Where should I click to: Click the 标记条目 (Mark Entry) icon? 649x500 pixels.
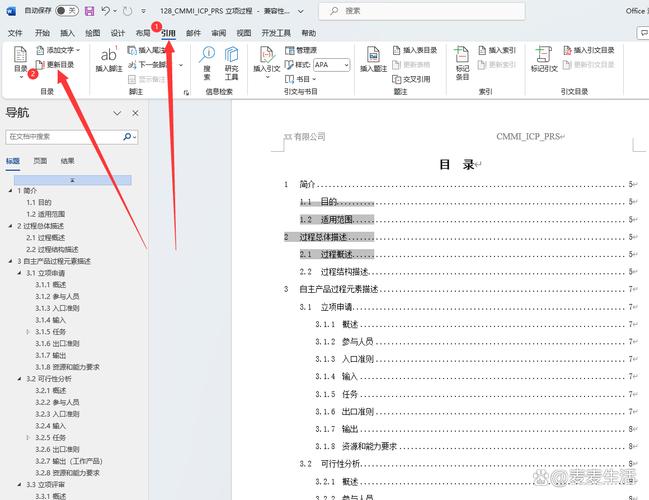(x=461, y=60)
